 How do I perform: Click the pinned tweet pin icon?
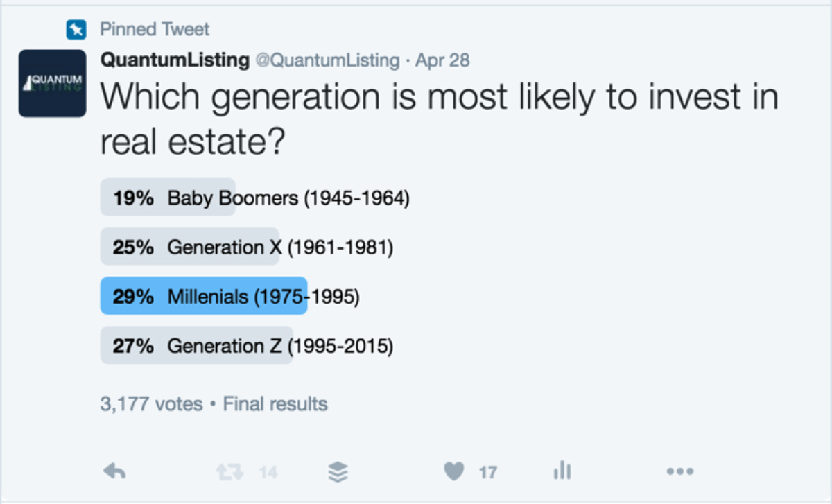click(75, 30)
